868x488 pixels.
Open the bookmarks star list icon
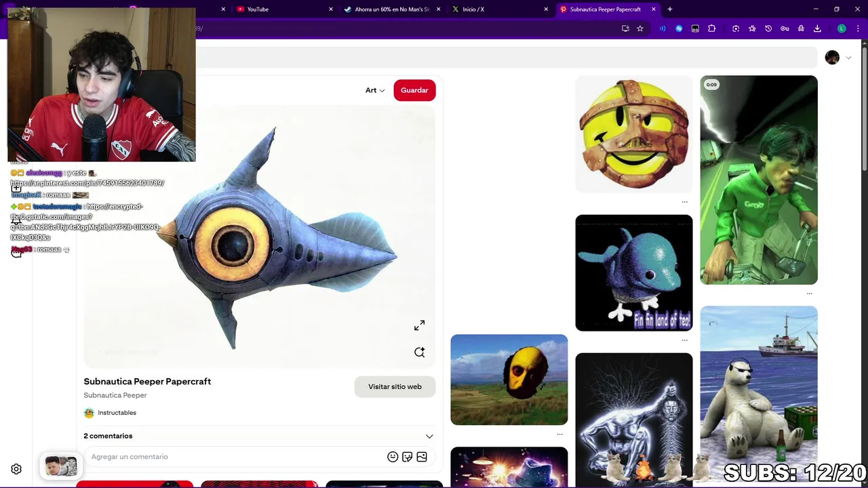(x=752, y=28)
